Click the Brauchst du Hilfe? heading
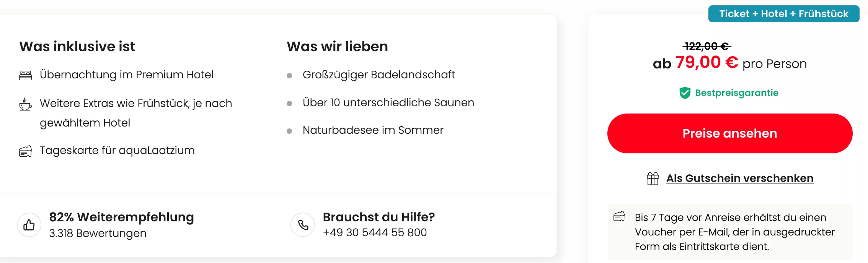The height and width of the screenshot is (263, 868). tap(379, 217)
